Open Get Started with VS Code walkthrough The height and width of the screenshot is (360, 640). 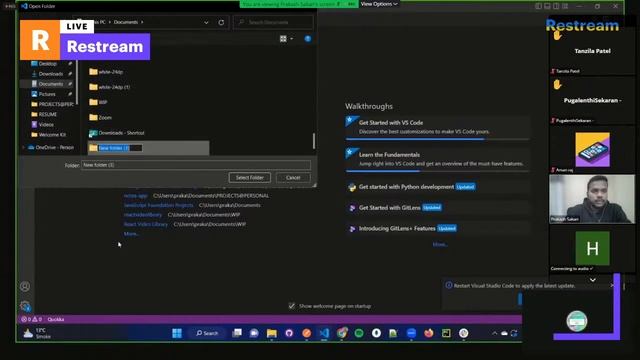(438, 127)
